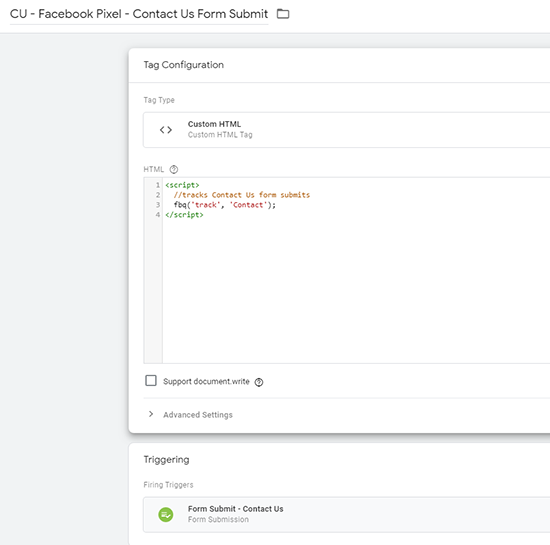Expand Advanced Settings section

click(198, 415)
